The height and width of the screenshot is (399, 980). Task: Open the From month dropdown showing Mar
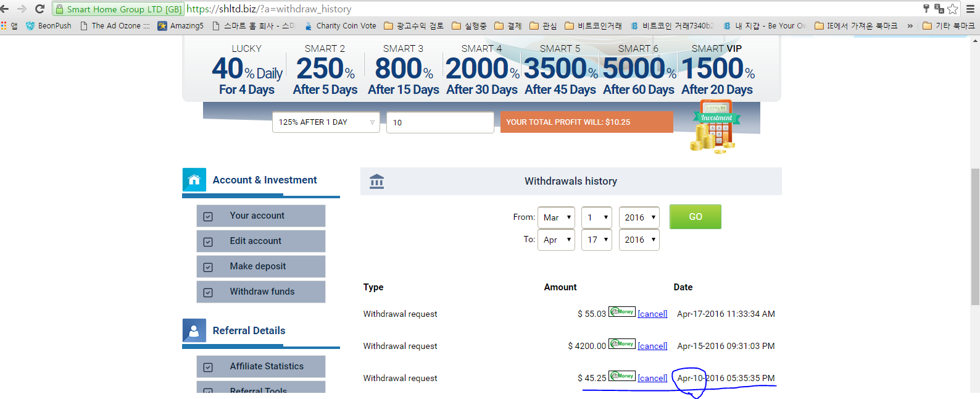click(556, 217)
